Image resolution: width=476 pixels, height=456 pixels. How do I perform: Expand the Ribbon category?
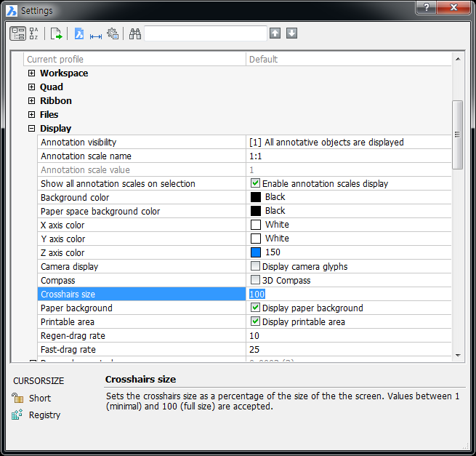pos(31,101)
